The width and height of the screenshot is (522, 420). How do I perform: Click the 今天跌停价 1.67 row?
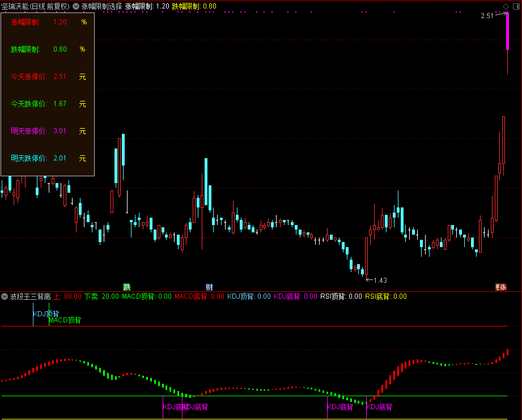pos(49,104)
